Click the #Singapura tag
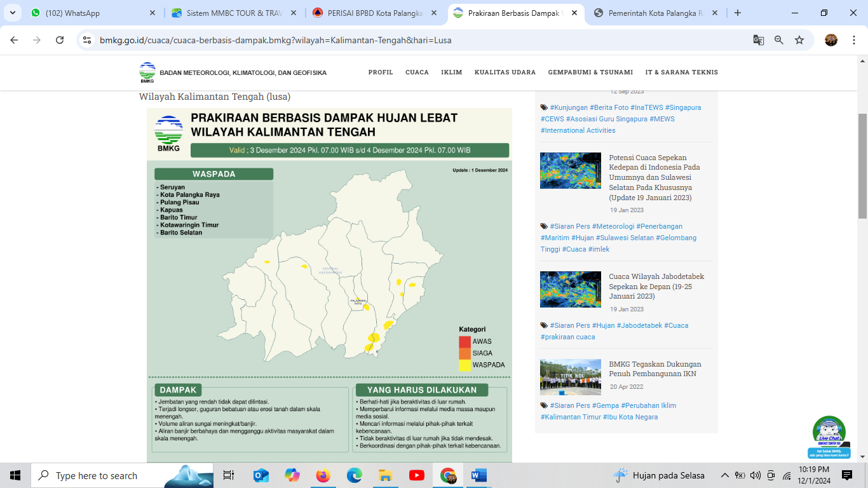 pos(683,107)
